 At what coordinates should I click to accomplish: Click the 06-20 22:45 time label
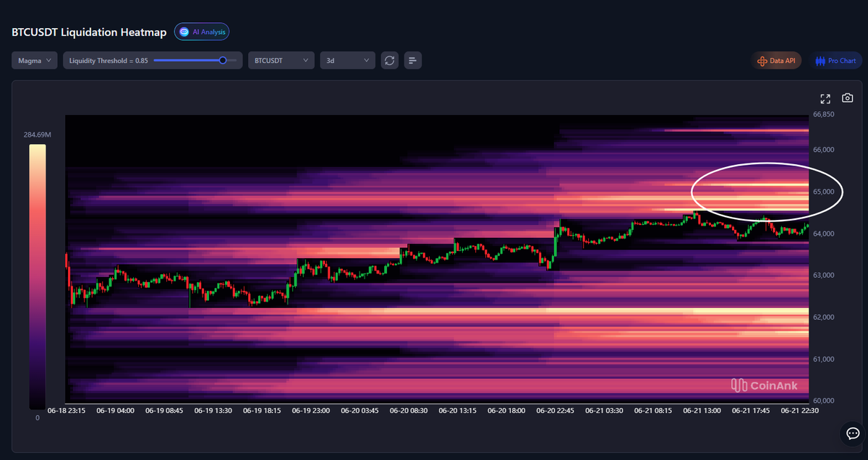556,410
